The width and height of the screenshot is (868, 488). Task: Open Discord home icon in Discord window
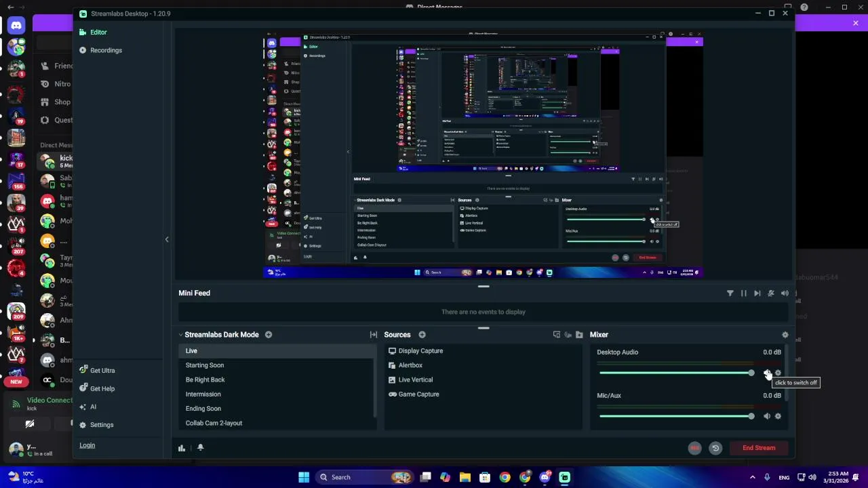(x=16, y=26)
